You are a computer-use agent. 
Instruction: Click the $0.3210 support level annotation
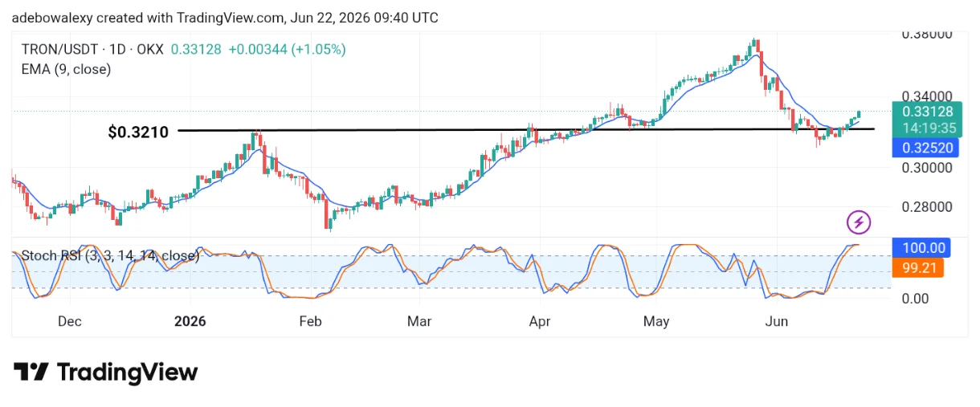138,132
